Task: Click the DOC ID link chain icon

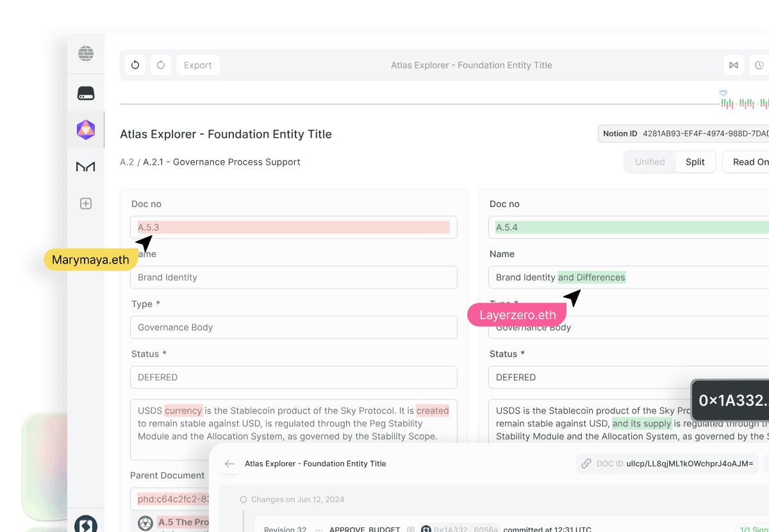Action: 586,463
